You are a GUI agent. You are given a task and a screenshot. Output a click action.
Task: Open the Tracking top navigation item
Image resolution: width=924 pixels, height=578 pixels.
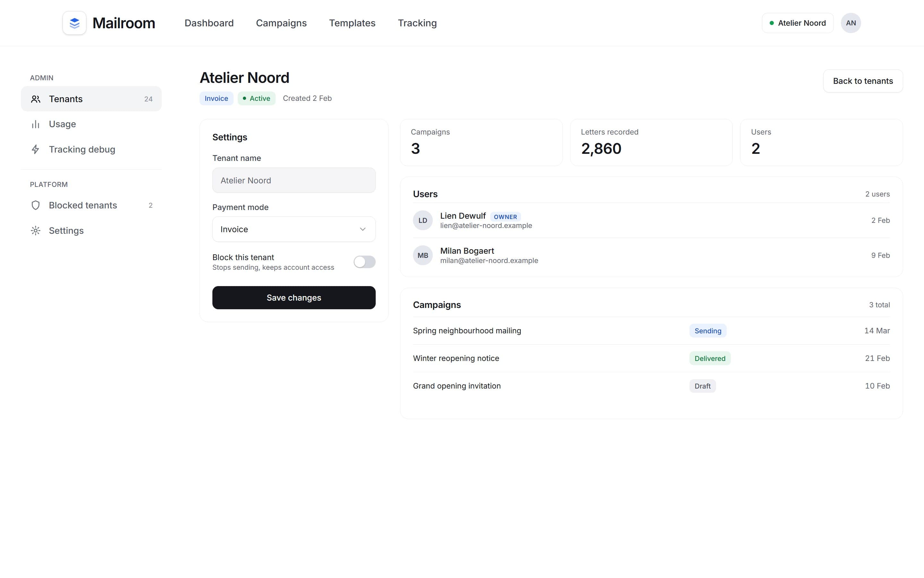(417, 23)
